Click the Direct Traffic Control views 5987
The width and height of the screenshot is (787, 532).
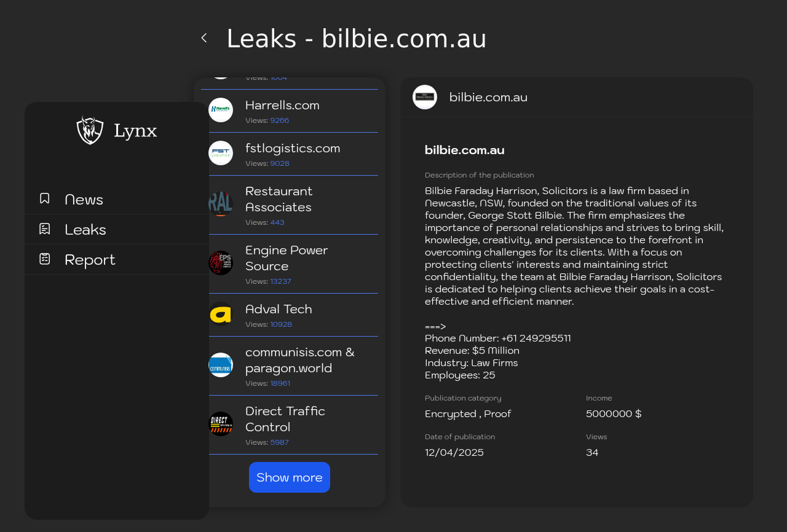pos(280,442)
